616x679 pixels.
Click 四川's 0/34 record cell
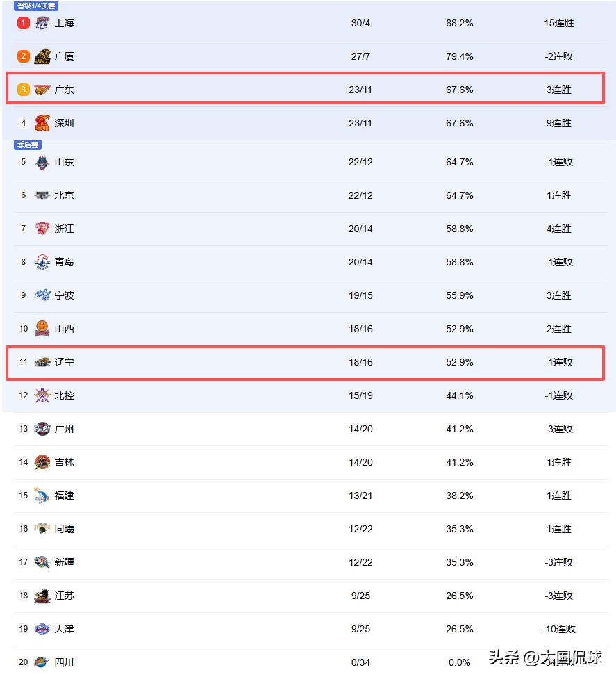pyautogui.click(x=360, y=662)
